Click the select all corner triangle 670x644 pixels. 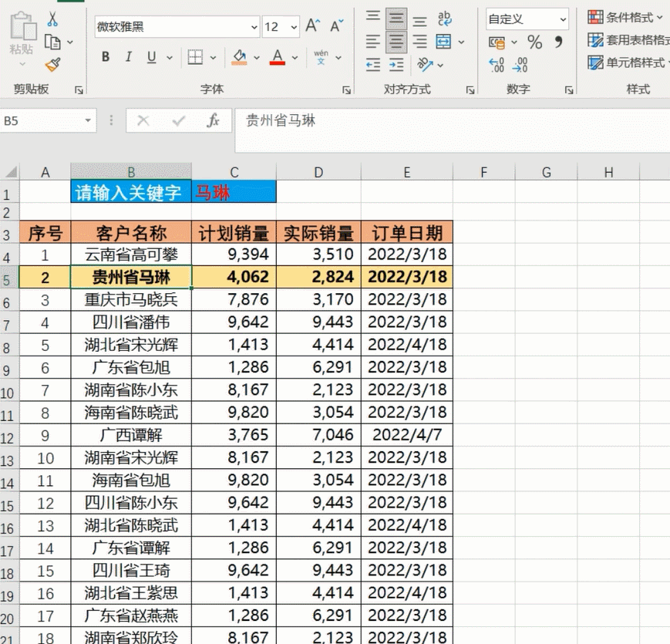coord(10,172)
